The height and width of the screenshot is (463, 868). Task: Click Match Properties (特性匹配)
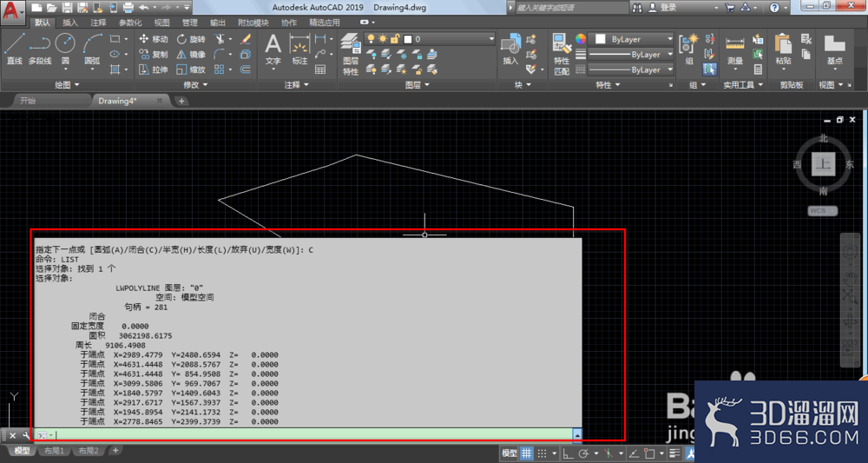[x=562, y=54]
